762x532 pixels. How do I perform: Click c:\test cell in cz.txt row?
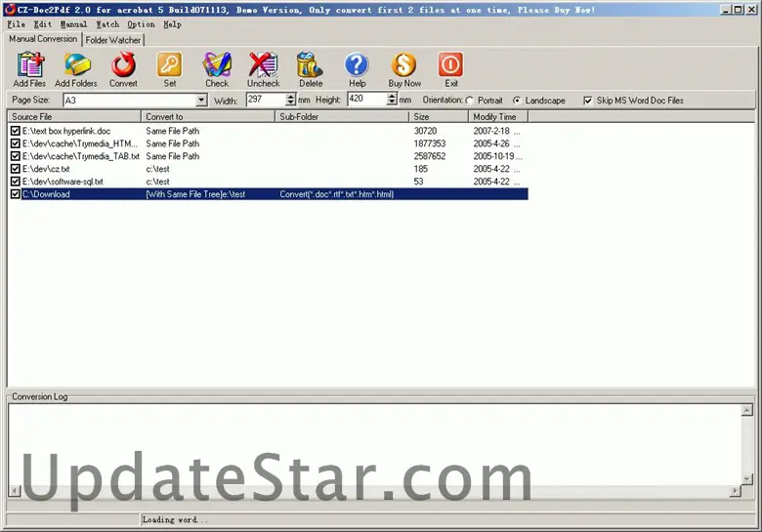[157, 169]
